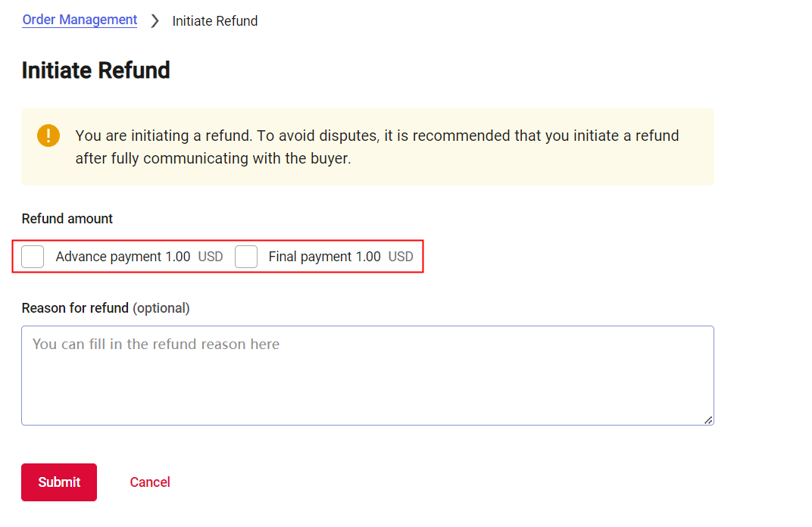812x527 pixels.
Task: Cancel the refund via Cancel link
Action: [150, 482]
